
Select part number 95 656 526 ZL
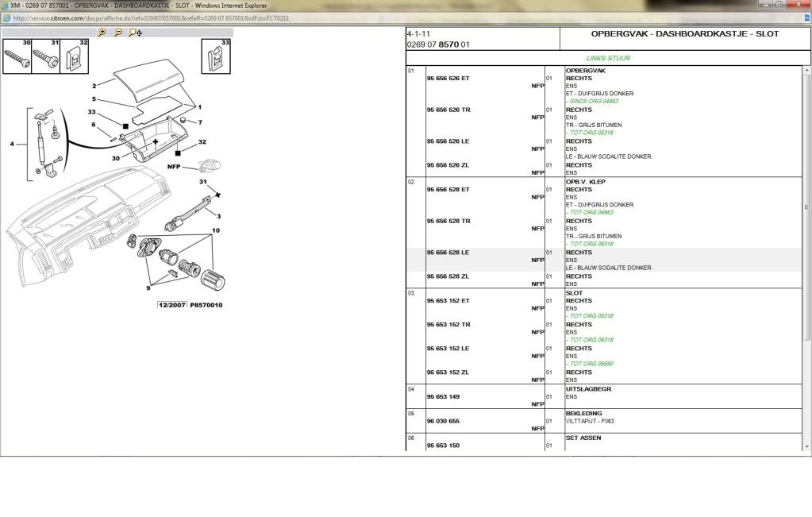pyautogui.click(x=448, y=165)
